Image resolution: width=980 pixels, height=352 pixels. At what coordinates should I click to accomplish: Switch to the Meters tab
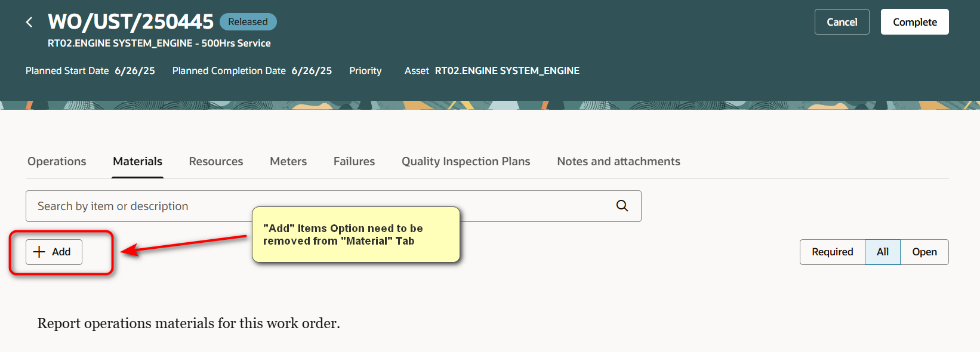(x=288, y=161)
